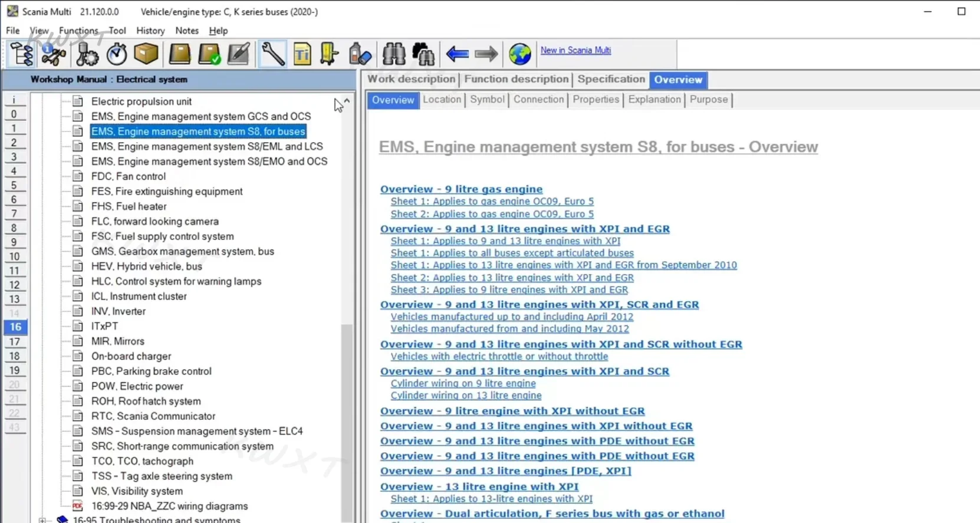Switch to the Specification tab
Viewport: 980px width, 523px height.
point(611,79)
